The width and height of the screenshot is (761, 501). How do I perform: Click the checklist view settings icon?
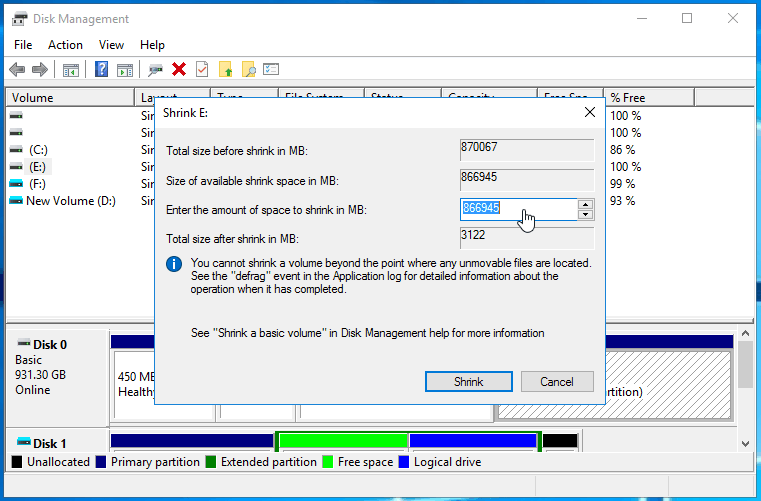(271, 69)
